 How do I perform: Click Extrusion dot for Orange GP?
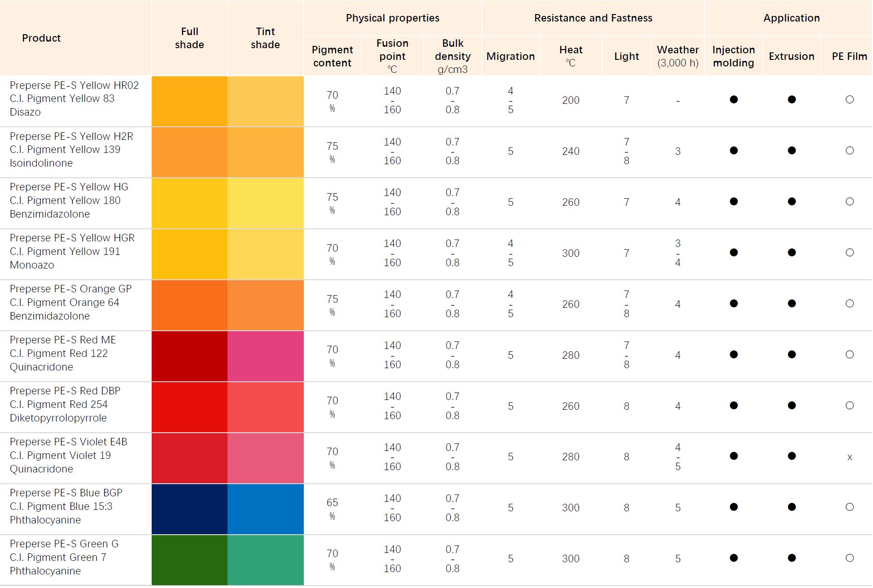click(x=792, y=304)
